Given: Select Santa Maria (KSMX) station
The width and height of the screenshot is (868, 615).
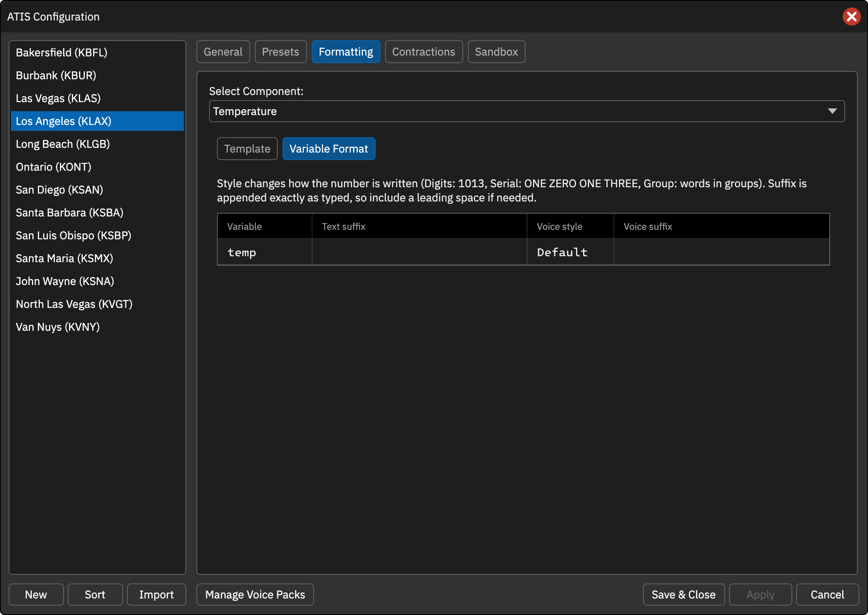Looking at the screenshot, I should click(97, 258).
